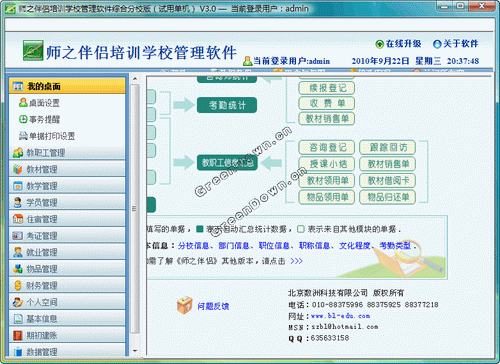Collapse the 我的桌面 panel header
This screenshot has height=364, width=500.
tap(67, 86)
